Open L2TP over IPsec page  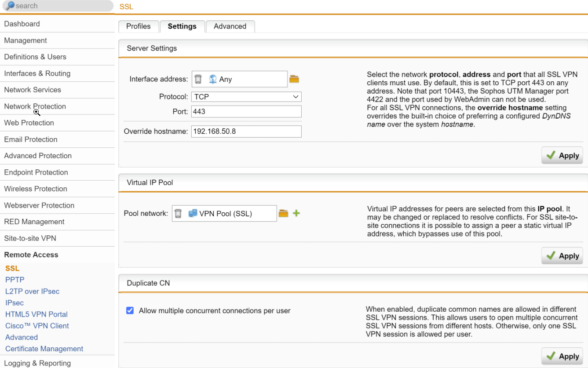32,291
